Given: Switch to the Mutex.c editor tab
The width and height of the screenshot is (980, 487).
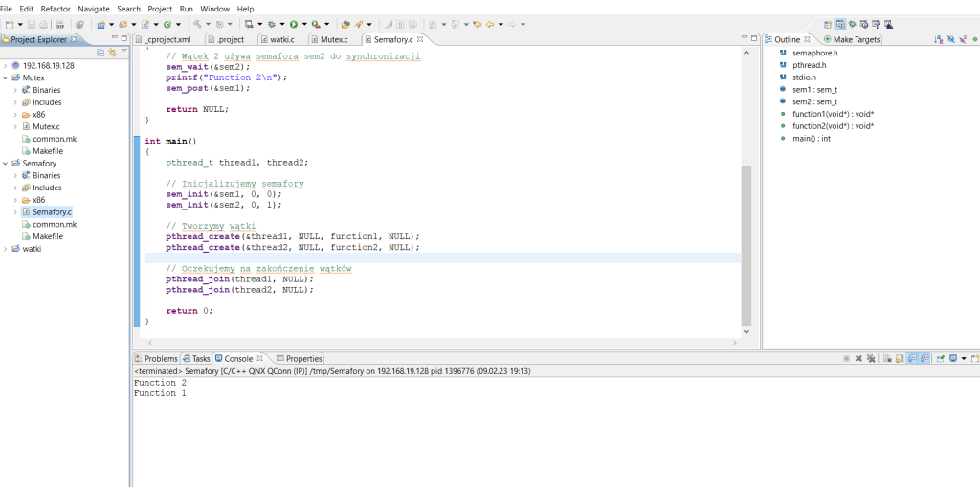Looking at the screenshot, I should pos(333,39).
